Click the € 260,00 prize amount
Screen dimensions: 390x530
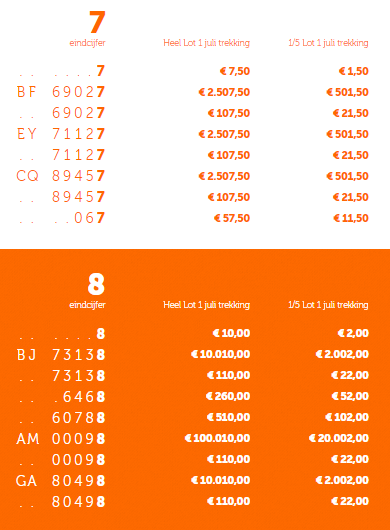tap(228, 396)
